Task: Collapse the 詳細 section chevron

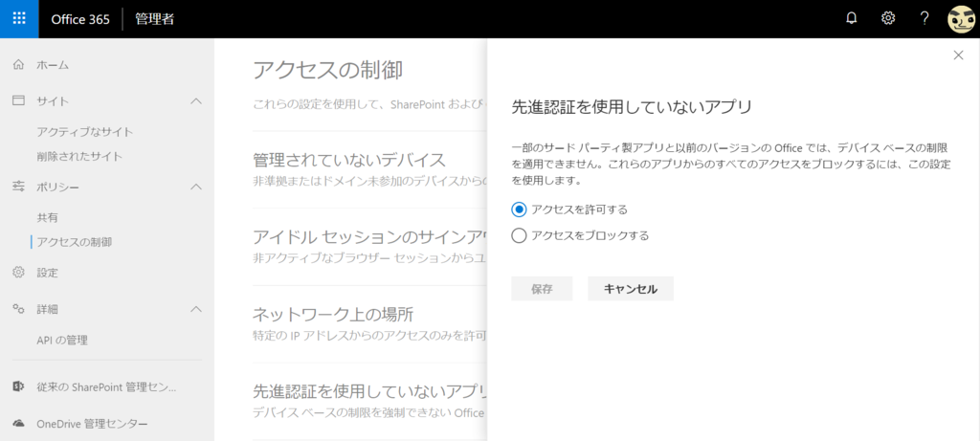Action: (x=195, y=309)
